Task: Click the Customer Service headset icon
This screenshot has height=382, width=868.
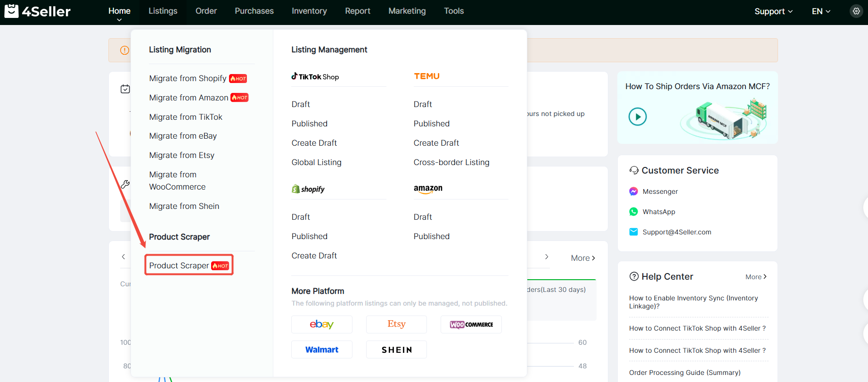Action: pos(634,170)
